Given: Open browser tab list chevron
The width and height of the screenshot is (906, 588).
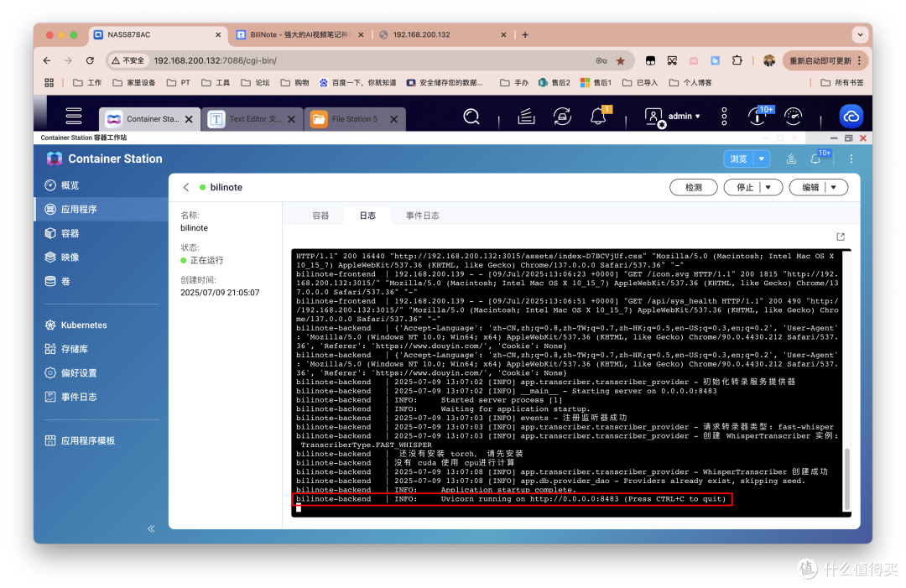Looking at the screenshot, I should (x=861, y=34).
